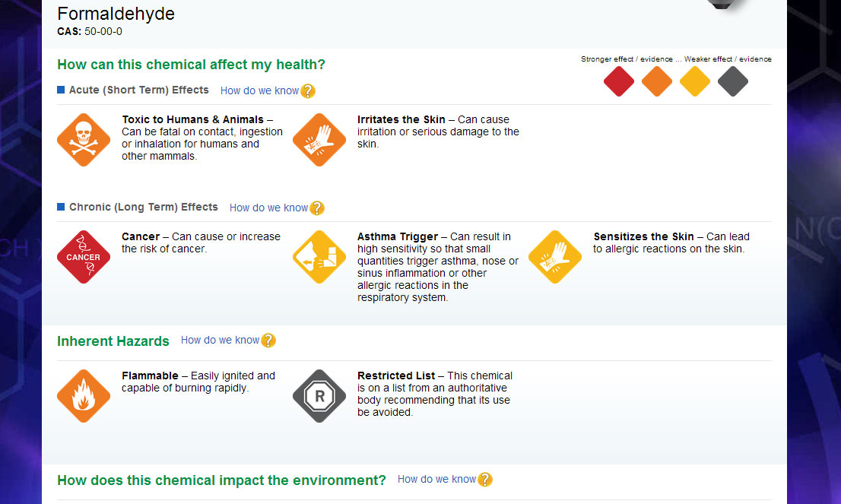This screenshot has height=504, width=841.
Task: Open 'How do we know' for environment impact
Action: (436, 479)
